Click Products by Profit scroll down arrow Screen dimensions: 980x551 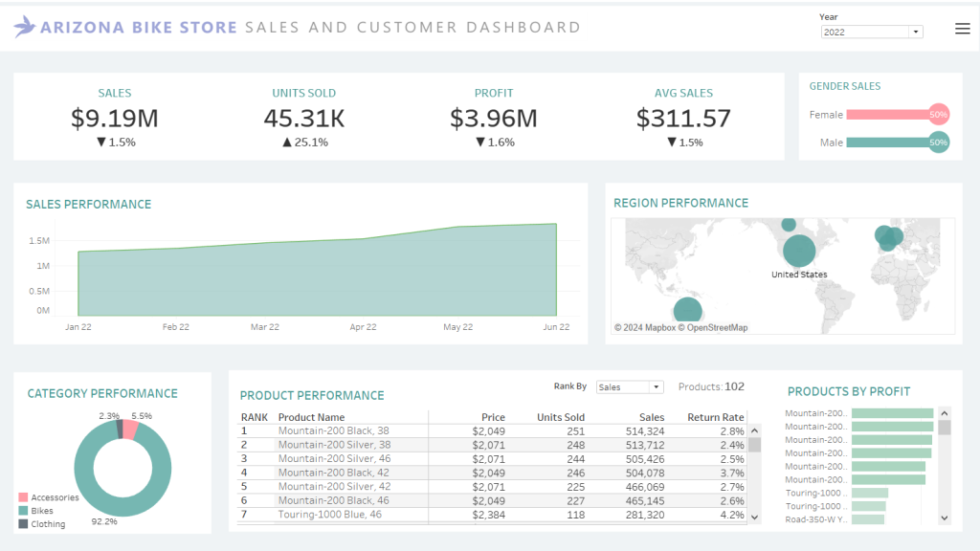[x=945, y=518]
